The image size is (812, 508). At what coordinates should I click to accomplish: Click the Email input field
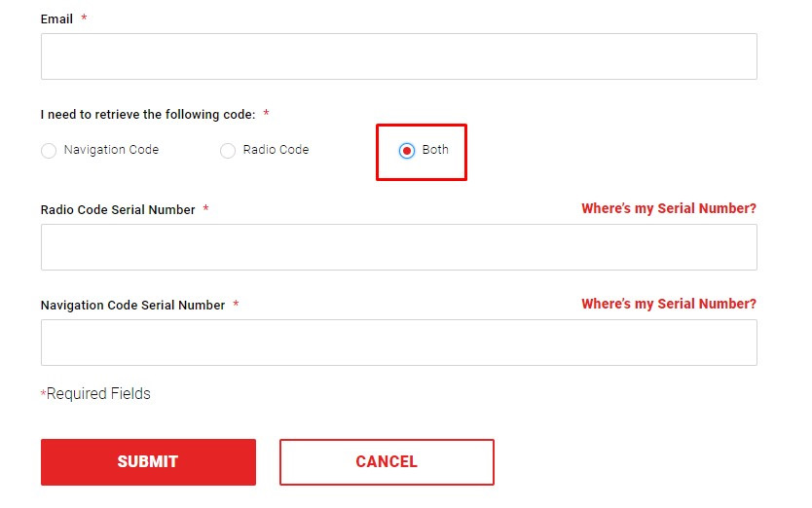tap(398, 56)
